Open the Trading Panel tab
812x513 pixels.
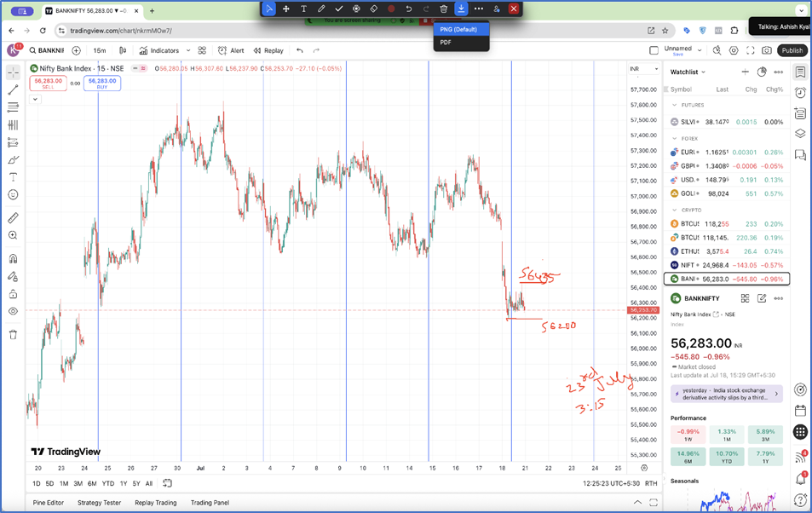point(210,503)
